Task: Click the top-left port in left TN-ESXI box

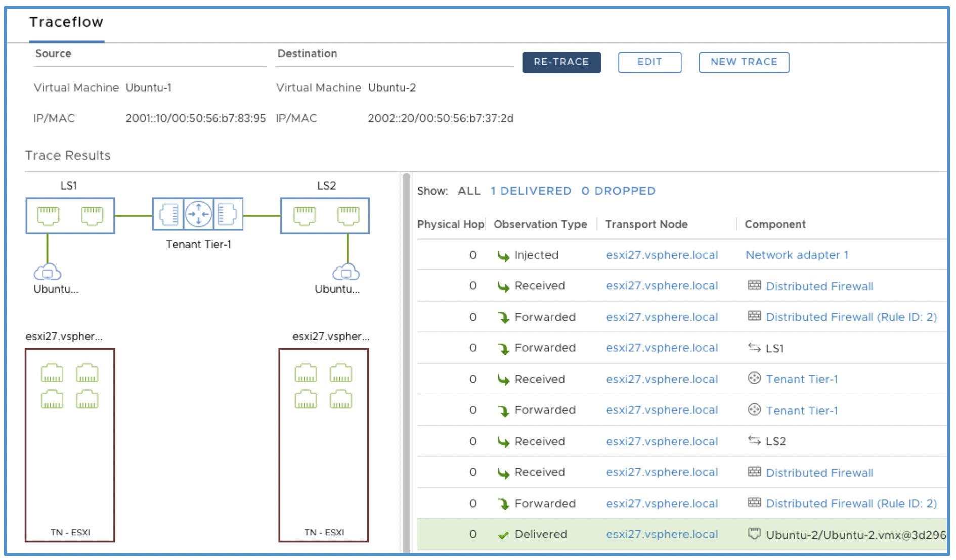Action: click(52, 373)
